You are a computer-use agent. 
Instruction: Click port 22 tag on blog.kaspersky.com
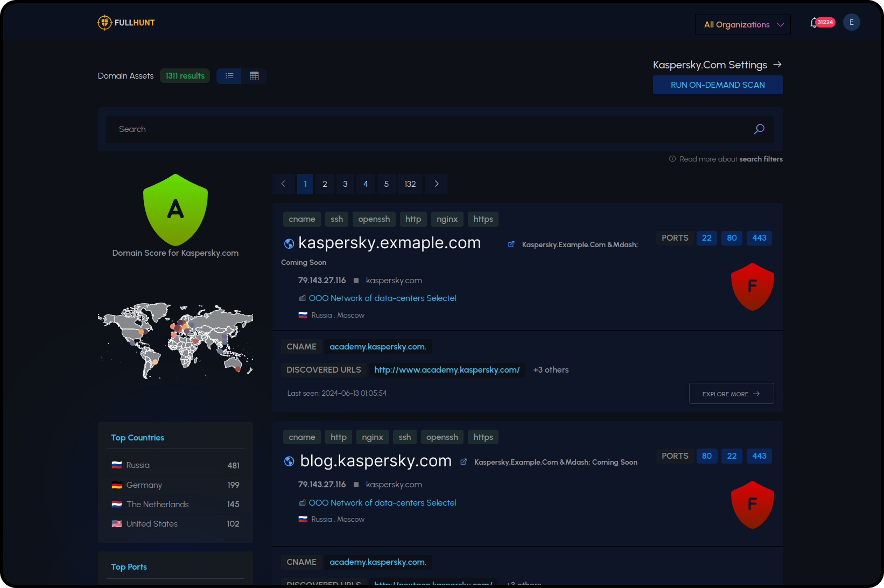(x=732, y=456)
